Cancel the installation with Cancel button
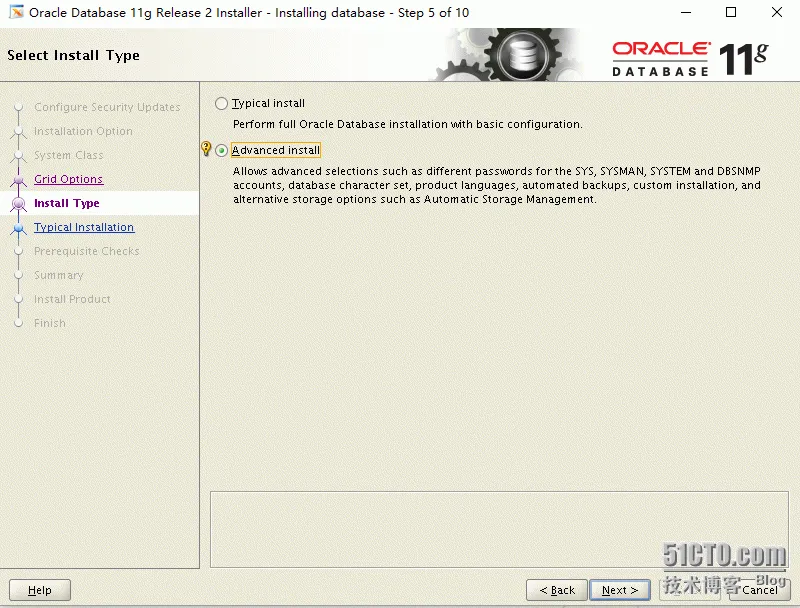This screenshot has height=608, width=800. click(760, 590)
